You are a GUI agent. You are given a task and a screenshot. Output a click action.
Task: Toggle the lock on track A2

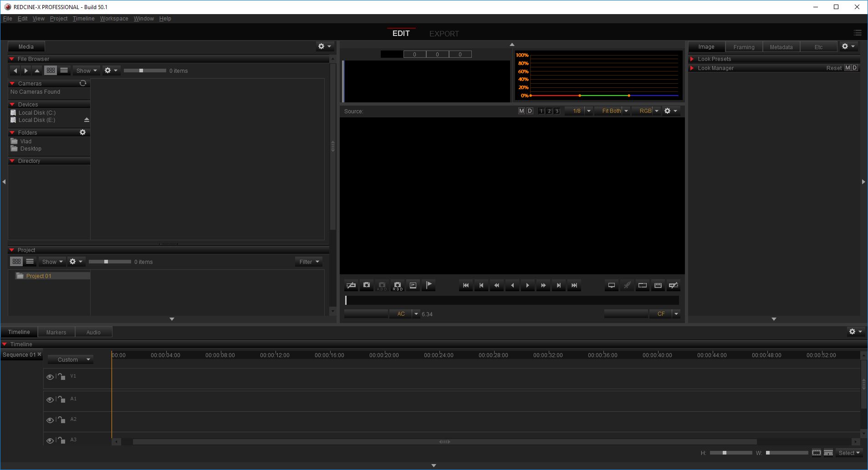(61, 419)
